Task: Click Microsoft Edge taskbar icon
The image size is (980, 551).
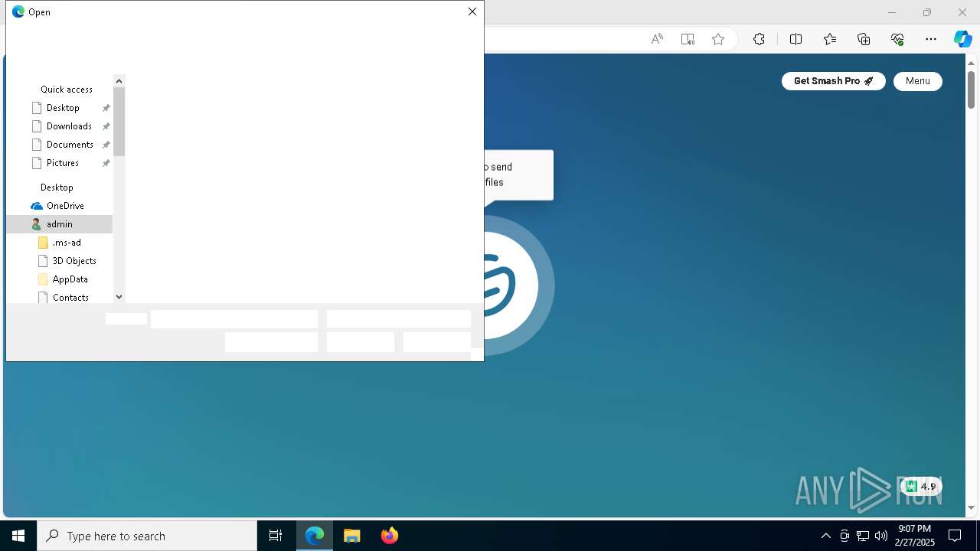Action: tap(315, 536)
